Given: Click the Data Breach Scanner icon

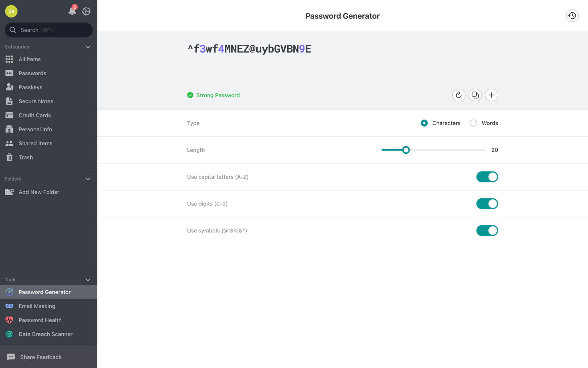Looking at the screenshot, I should coord(9,334).
